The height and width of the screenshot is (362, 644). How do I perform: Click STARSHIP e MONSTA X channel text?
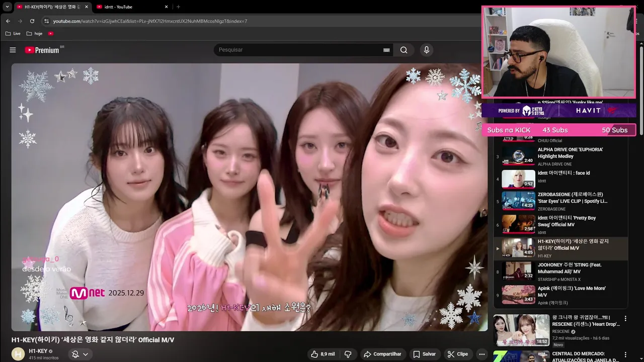pos(559,280)
